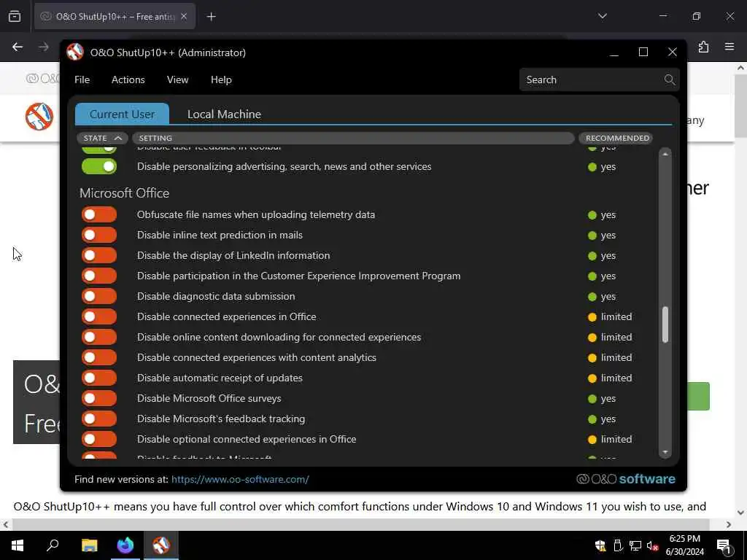The image size is (747, 560).
Task: Open the oo-software.com link
Action: [x=240, y=479]
